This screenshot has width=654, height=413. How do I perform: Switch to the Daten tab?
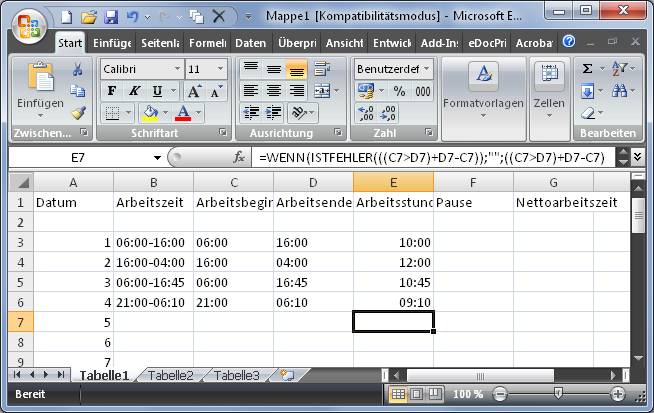(250, 43)
